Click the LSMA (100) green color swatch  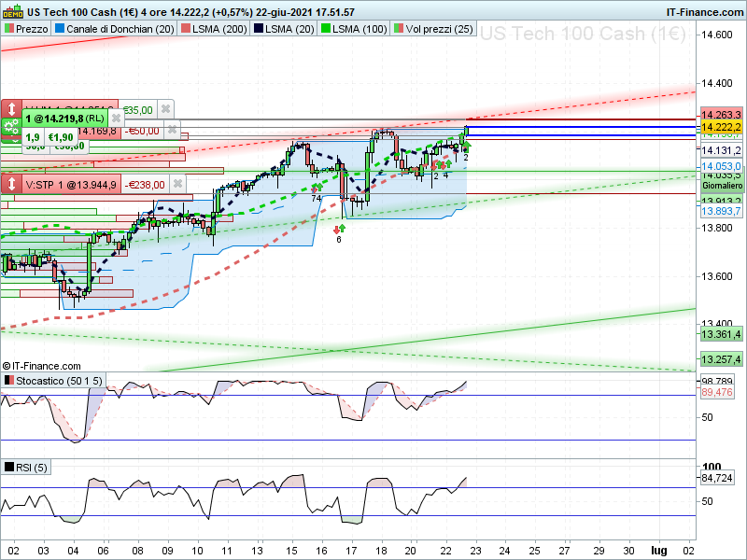pyautogui.click(x=326, y=29)
